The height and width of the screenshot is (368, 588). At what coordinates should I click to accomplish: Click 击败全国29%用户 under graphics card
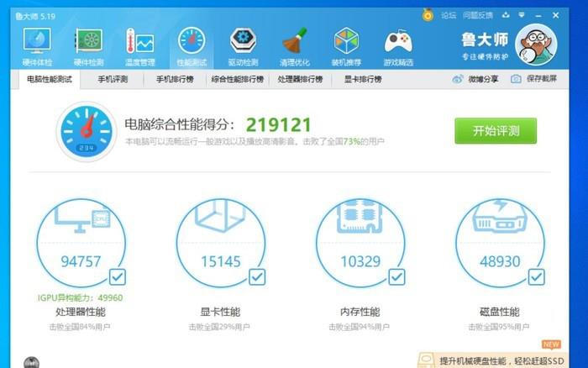pyautogui.click(x=219, y=327)
